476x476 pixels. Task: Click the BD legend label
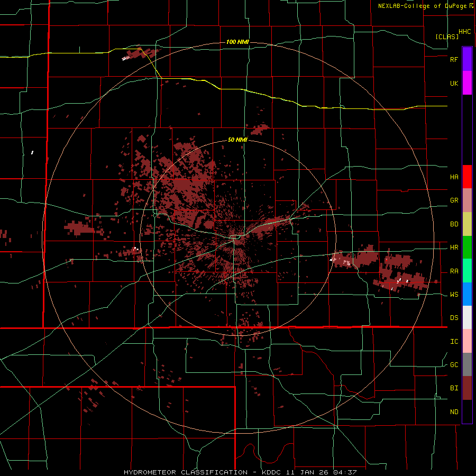click(454, 224)
